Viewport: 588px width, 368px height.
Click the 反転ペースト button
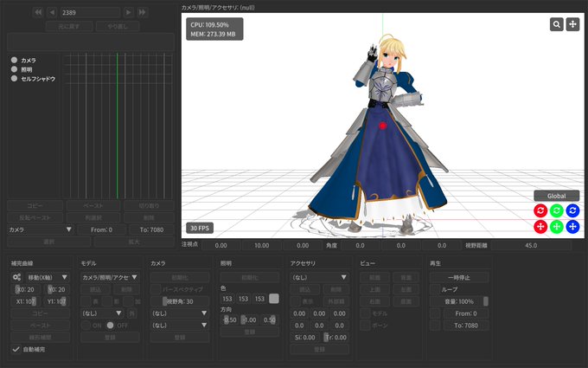click(x=35, y=218)
